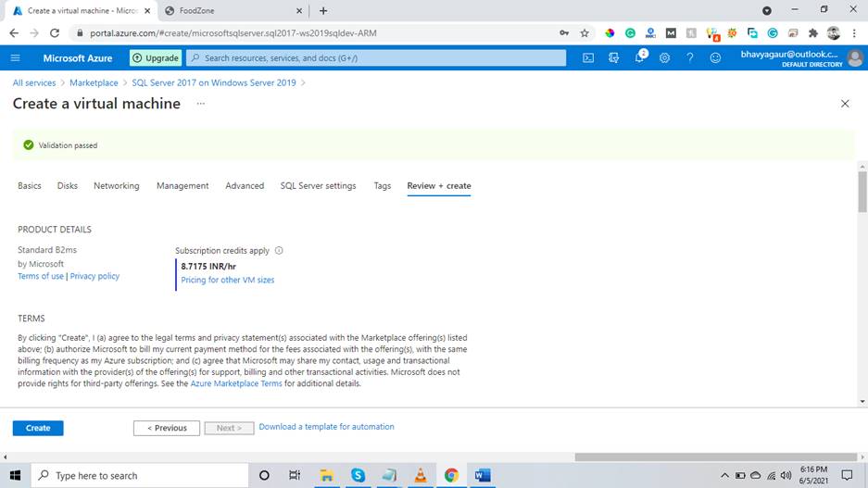
Task: Open SQL Server 2017 on Windows breadcrumb
Action: (214, 82)
